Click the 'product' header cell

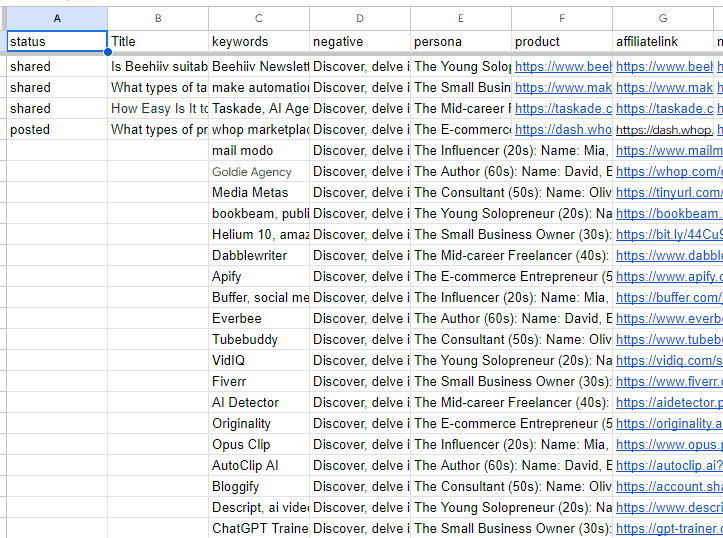point(562,41)
